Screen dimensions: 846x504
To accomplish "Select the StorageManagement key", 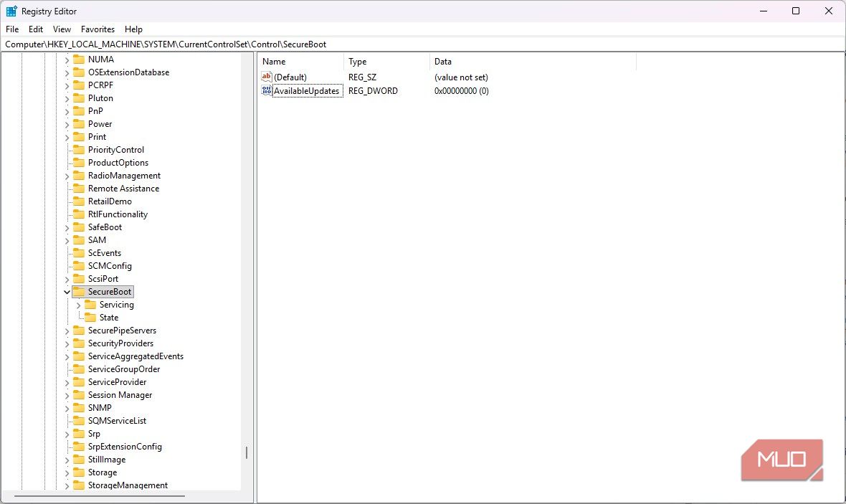I will [x=128, y=485].
